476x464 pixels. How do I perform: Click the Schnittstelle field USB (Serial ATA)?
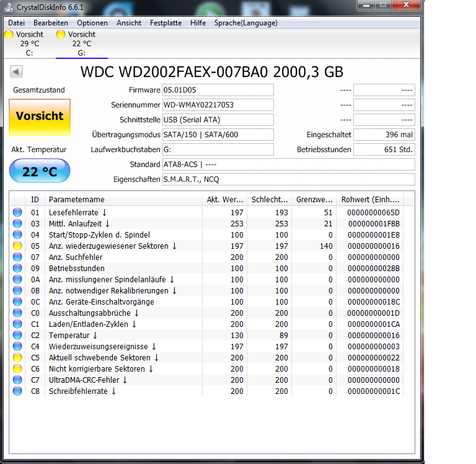coord(218,120)
